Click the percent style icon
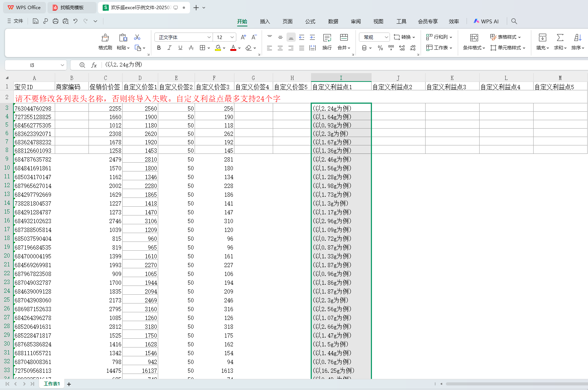Image resolution: width=588 pixels, height=390 pixels. coord(380,48)
